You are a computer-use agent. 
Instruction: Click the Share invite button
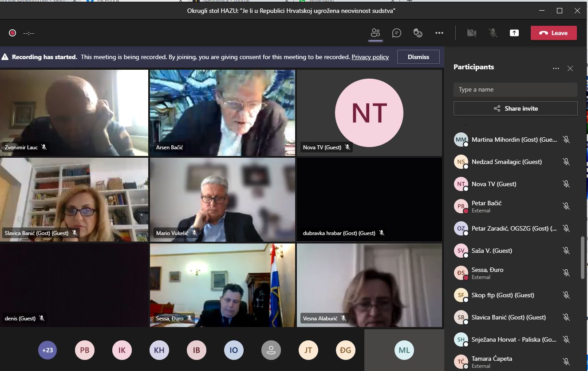coord(515,108)
